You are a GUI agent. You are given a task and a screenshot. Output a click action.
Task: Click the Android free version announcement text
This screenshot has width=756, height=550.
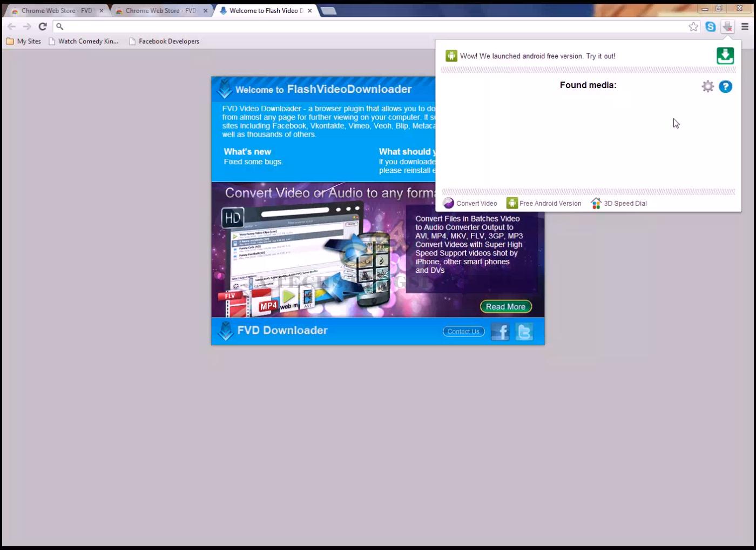538,56
